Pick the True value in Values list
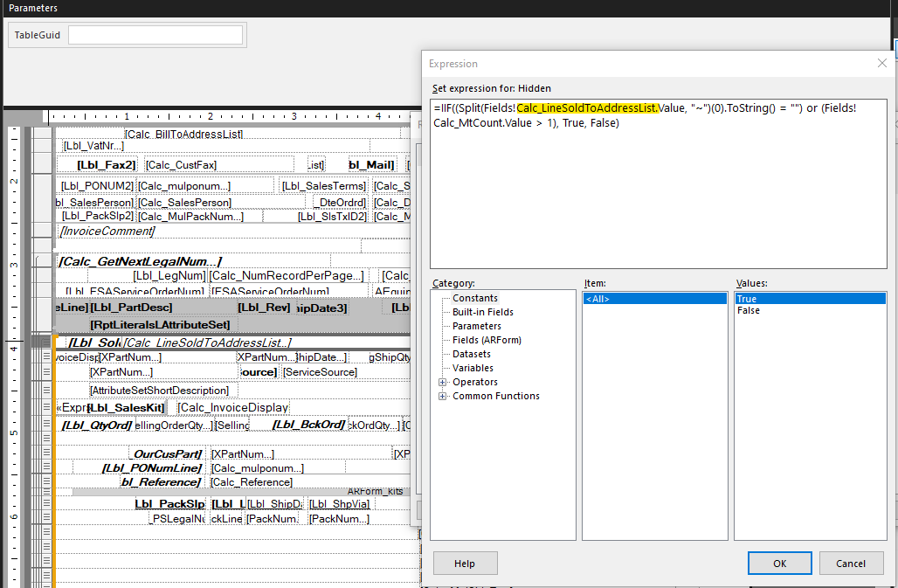This screenshot has height=588, width=898. pos(747,299)
